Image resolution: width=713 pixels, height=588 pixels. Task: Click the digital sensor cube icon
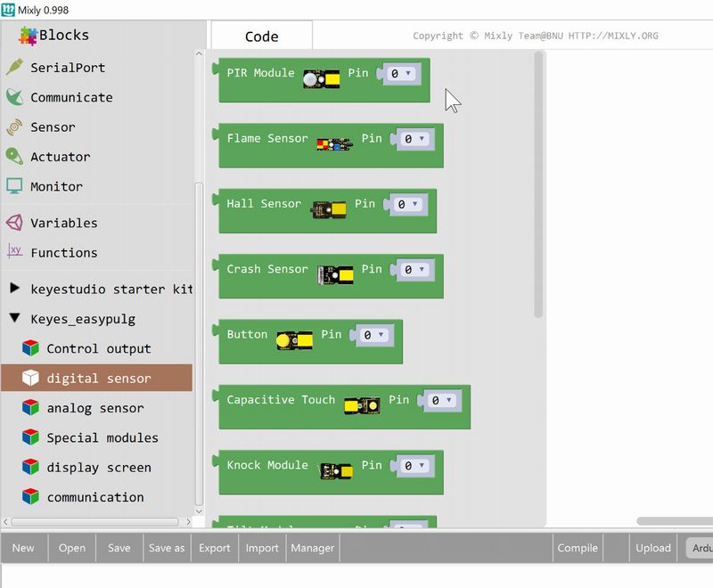[x=30, y=378]
